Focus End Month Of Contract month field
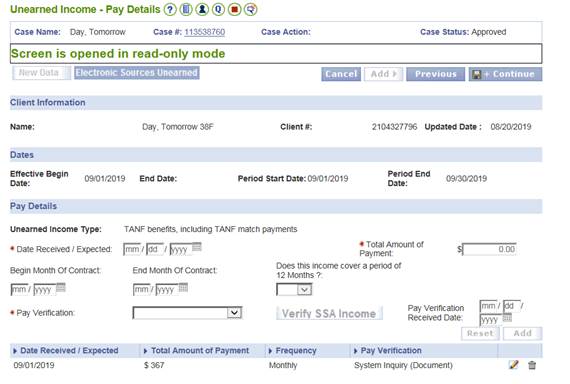The height and width of the screenshot is (384, 570). [x=142, y=289]
